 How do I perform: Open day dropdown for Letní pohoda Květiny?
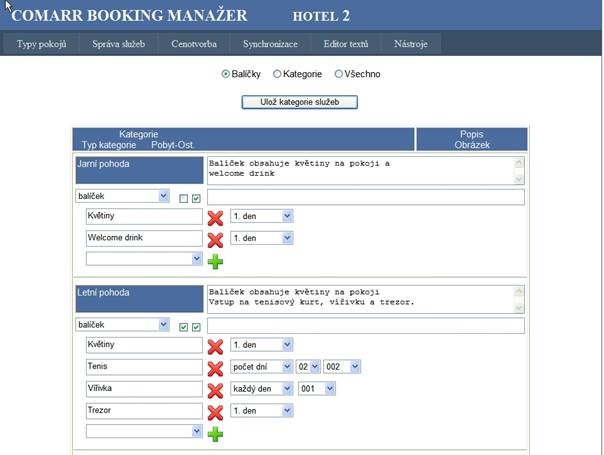coord(262,345)
